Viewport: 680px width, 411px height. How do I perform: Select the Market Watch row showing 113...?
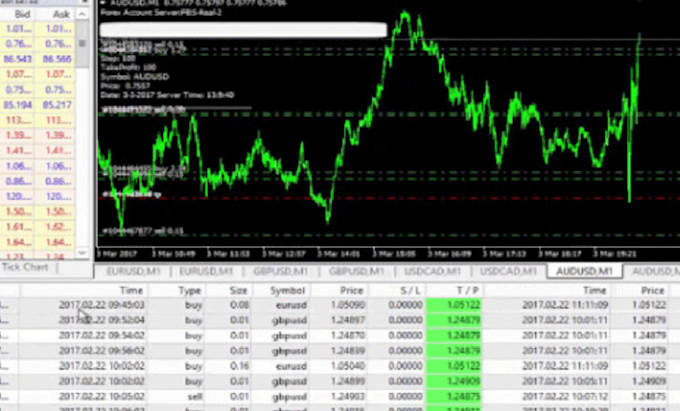point(38,120)
